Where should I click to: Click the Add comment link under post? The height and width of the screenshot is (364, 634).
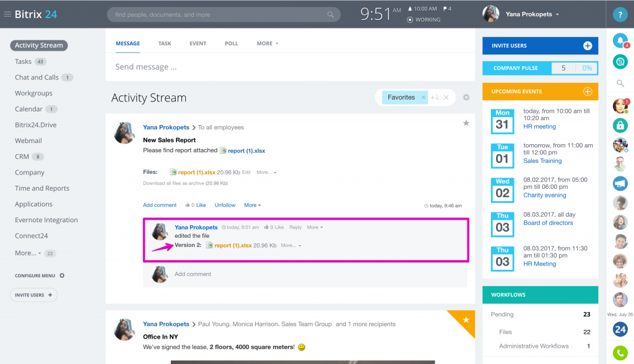(x=160, y=205)
